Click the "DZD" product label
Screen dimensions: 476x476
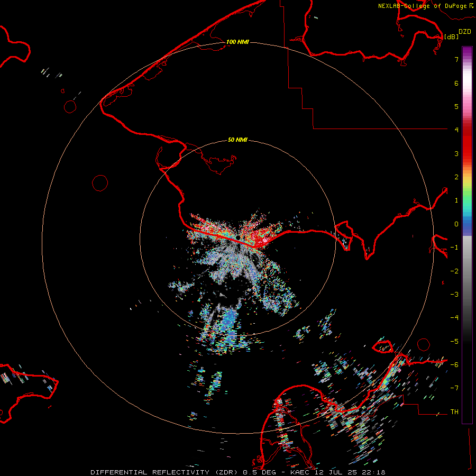point(465,32)
